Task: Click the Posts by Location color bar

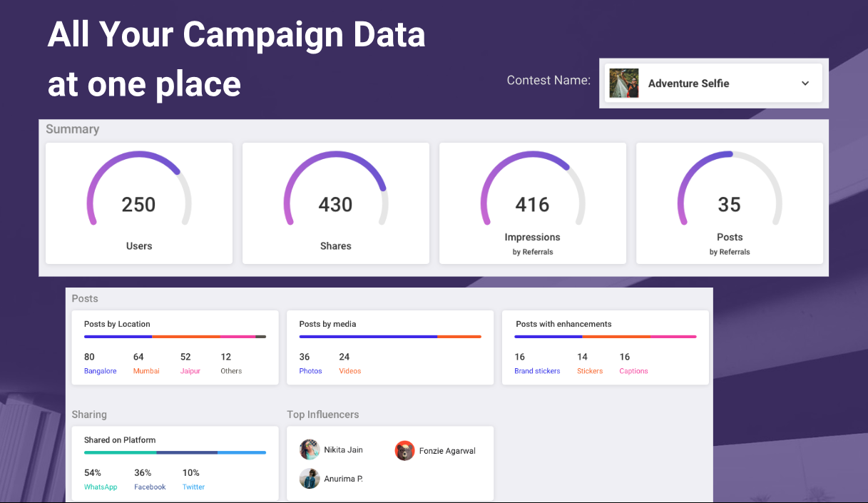Action: coord(175,337)
